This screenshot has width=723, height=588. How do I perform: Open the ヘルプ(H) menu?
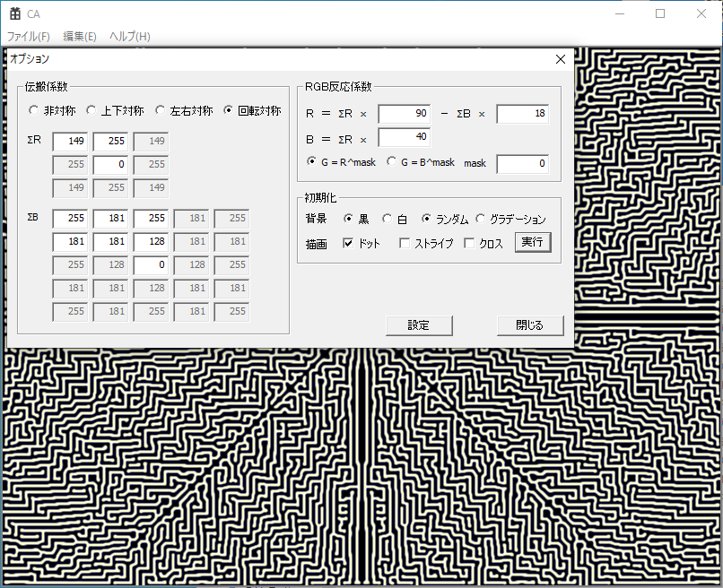pyautogui.click(x=130, y=37)
